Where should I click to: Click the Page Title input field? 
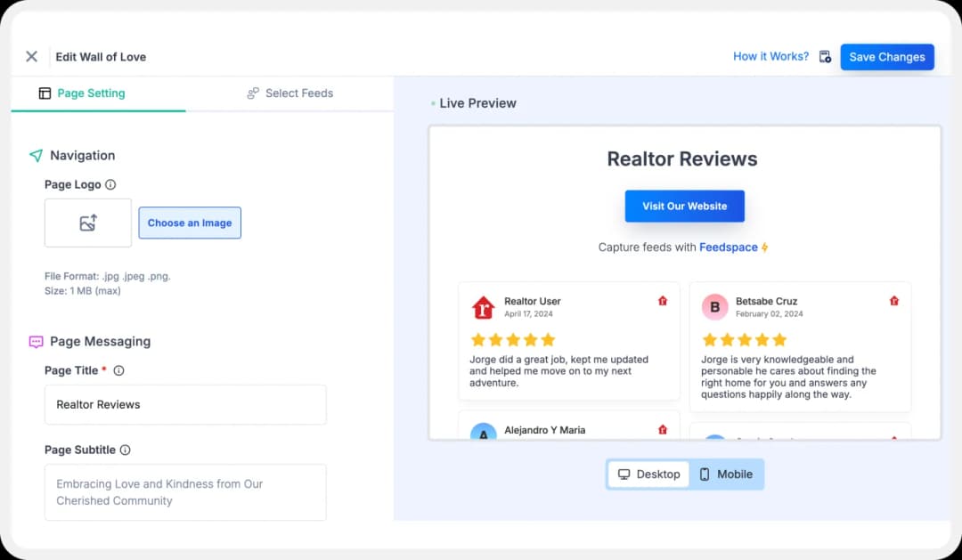[185, 405]
